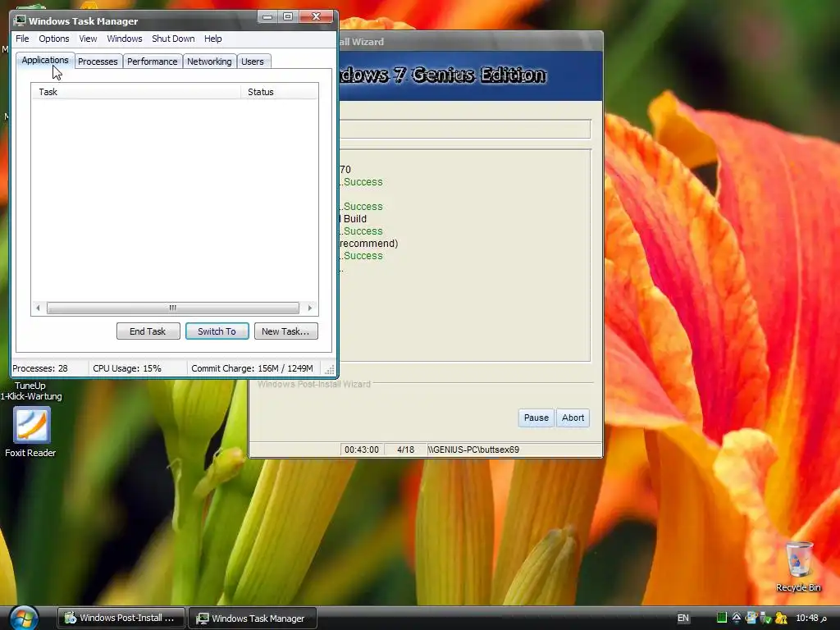Click the Safely Remove Hardware tray icon
This screenshot has width=840, height=630.
[x=765, y=618]
